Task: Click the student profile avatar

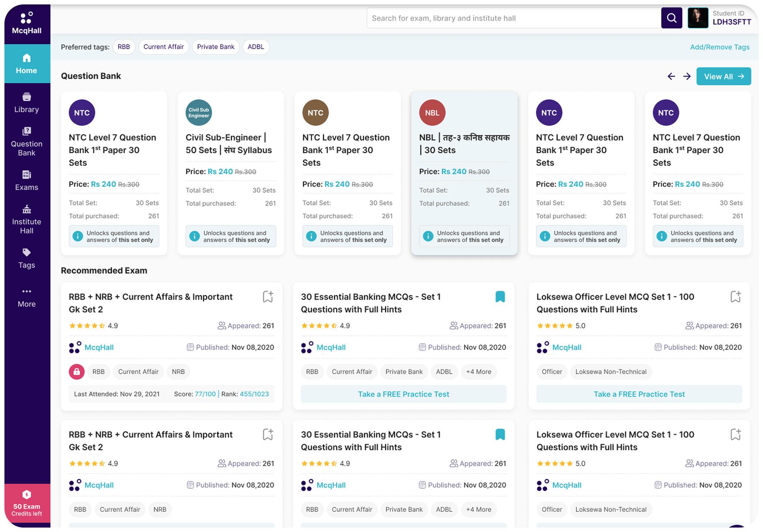Action: point(698,18)
